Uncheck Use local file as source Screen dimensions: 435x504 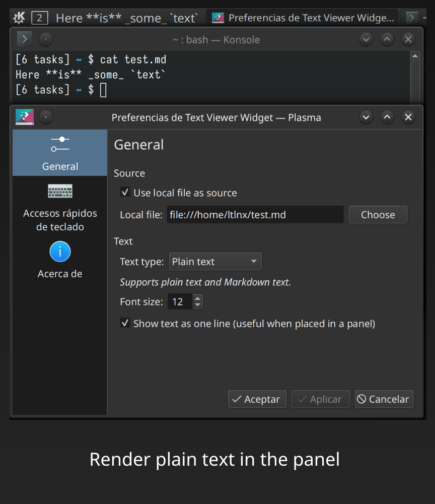pos(125,192)
